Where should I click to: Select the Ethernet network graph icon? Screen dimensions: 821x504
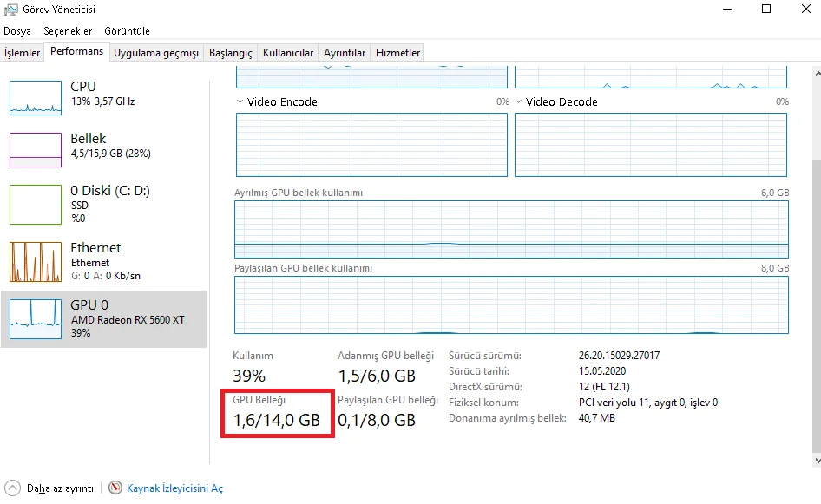[x=36, y=262]
